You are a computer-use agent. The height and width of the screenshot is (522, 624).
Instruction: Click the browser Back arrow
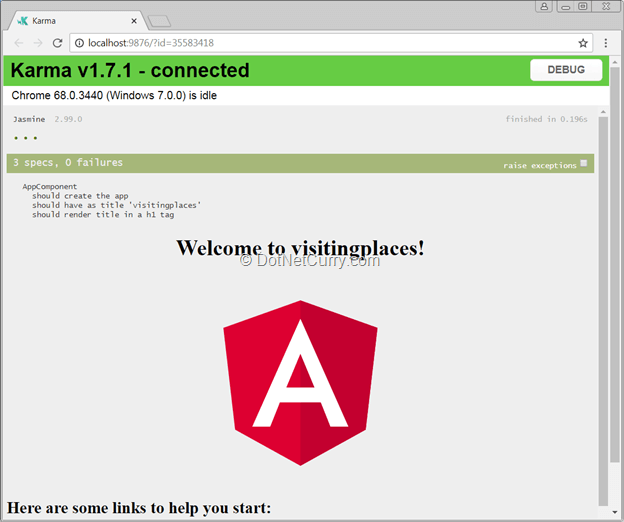(19, 43)
